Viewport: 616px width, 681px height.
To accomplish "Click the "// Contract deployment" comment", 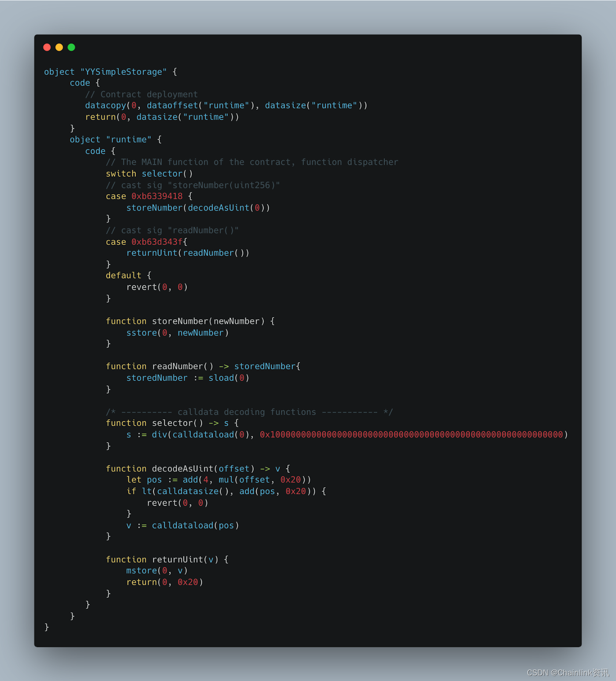I will pos(141,94).
